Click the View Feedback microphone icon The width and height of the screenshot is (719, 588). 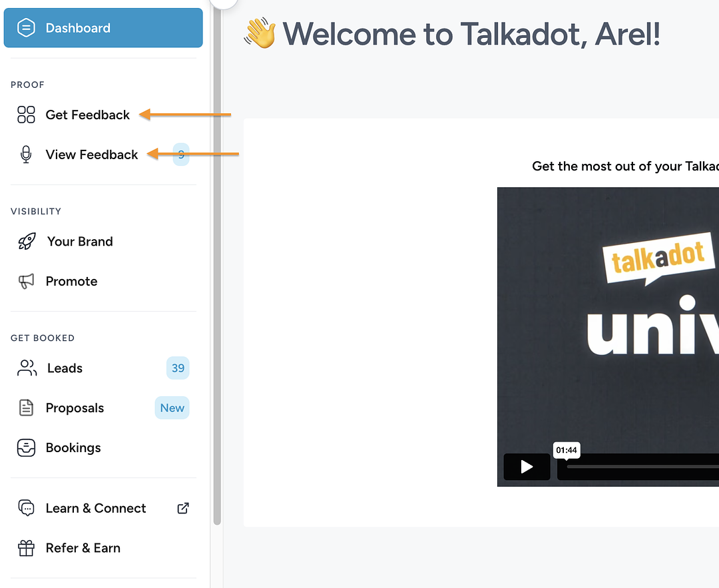click(x=26, y=154)
